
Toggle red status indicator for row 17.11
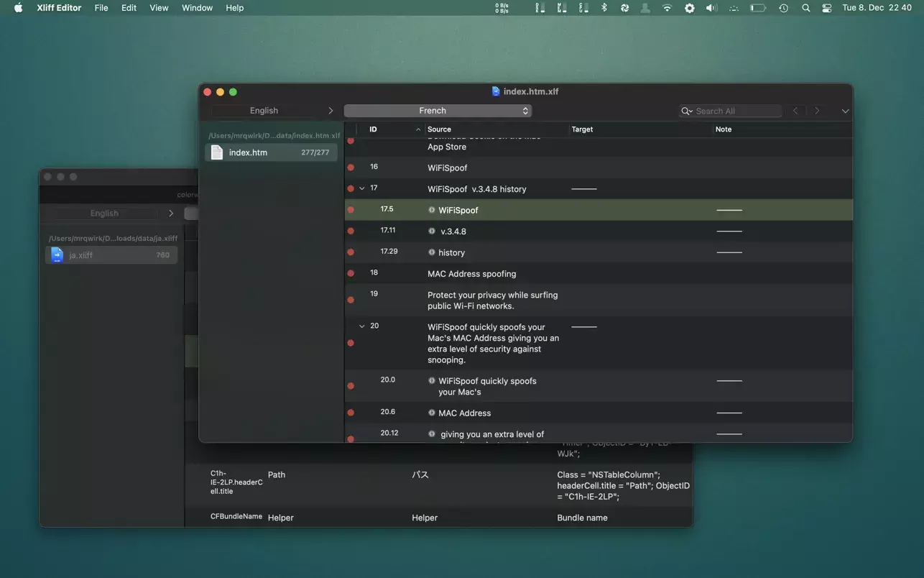[351, 231]
